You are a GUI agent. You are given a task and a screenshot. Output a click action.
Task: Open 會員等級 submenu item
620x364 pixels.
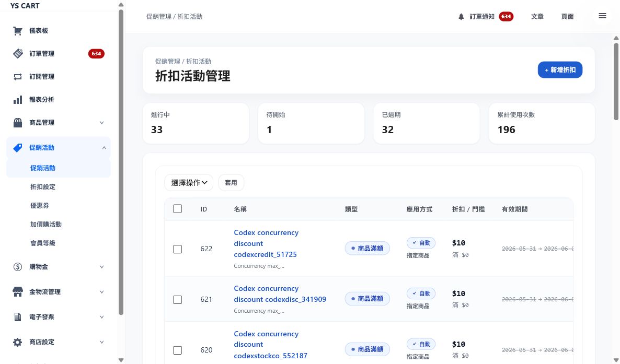pyautogui.click(x=43, y=243)
